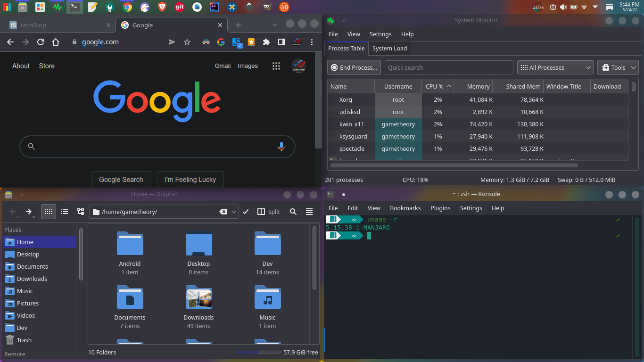This screenshot has width=644, height=362.
Task: Click the battery icon in the system tray
Action: tap(574, 7)
